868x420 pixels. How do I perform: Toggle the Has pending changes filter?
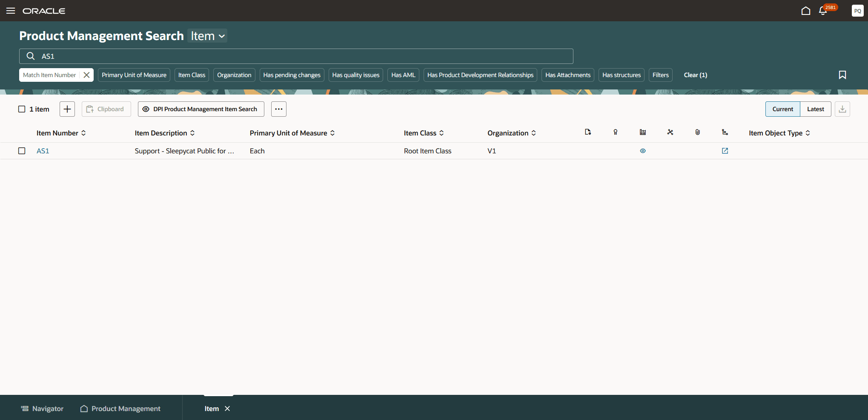point(292,75)
